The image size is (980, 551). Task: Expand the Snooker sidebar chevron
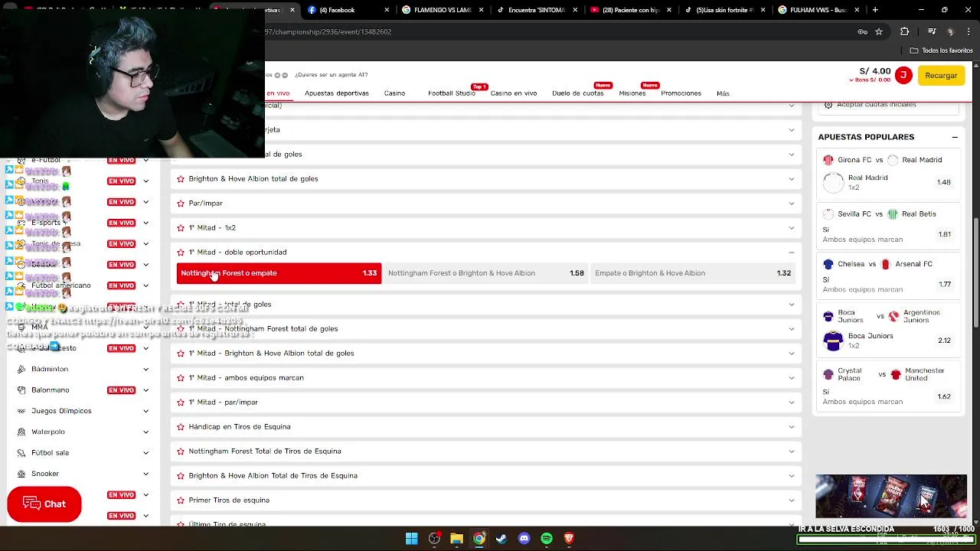pyautogui.click(x=145, y=474)
